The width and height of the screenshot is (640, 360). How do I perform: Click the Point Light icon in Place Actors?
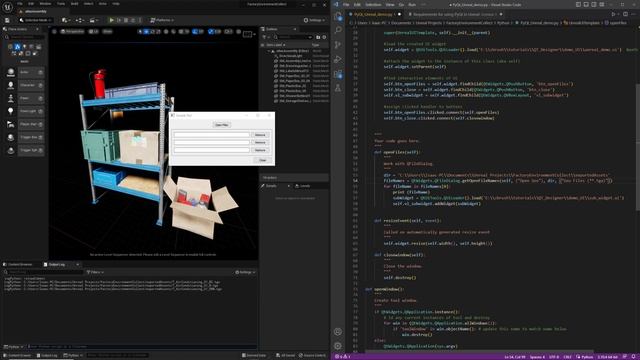11,111
